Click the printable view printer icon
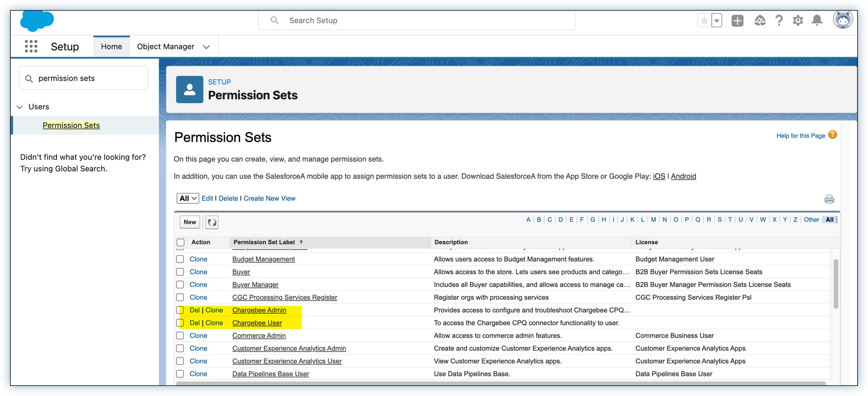 pos(829,199)
